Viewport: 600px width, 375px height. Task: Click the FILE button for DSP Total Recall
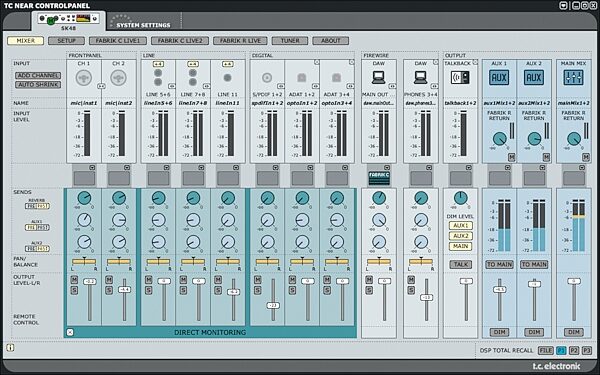[546, 351]
